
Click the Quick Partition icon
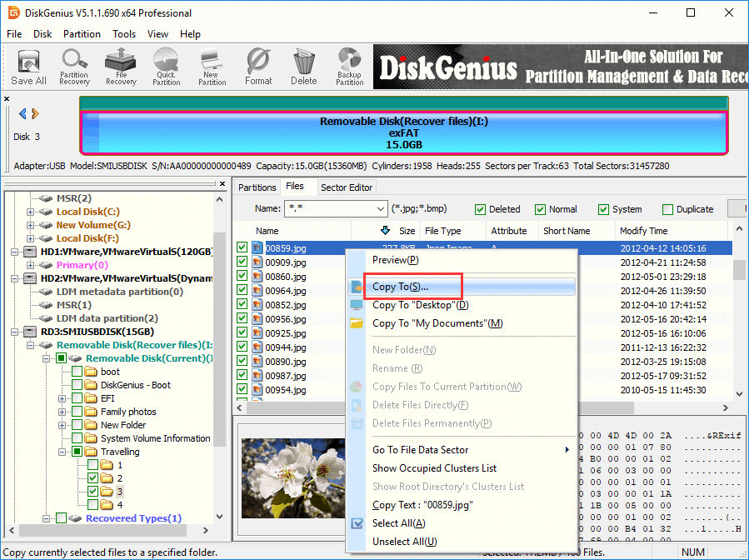click(166, 67)
